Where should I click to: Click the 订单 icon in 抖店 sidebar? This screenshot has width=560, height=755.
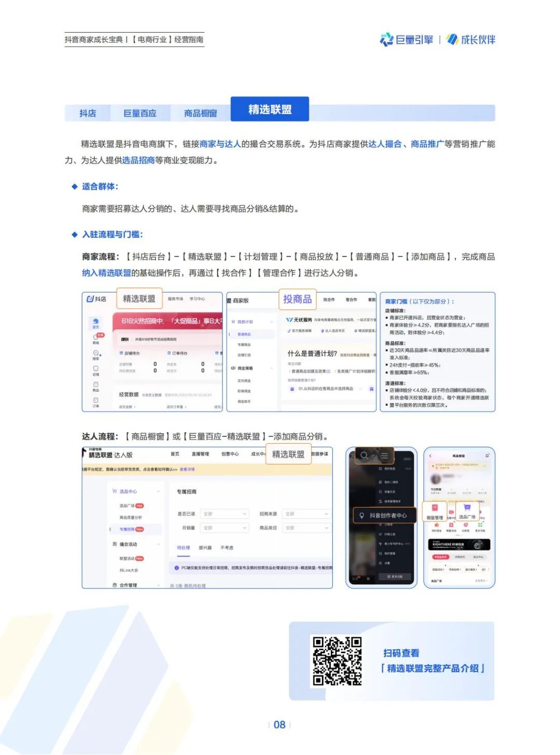pos(95,403)
